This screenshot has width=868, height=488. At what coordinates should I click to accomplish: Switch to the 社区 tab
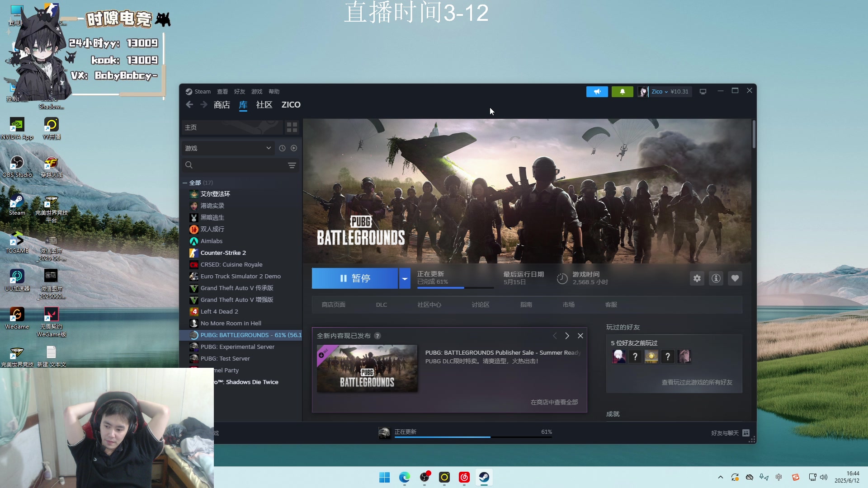(x=264, y=105)
